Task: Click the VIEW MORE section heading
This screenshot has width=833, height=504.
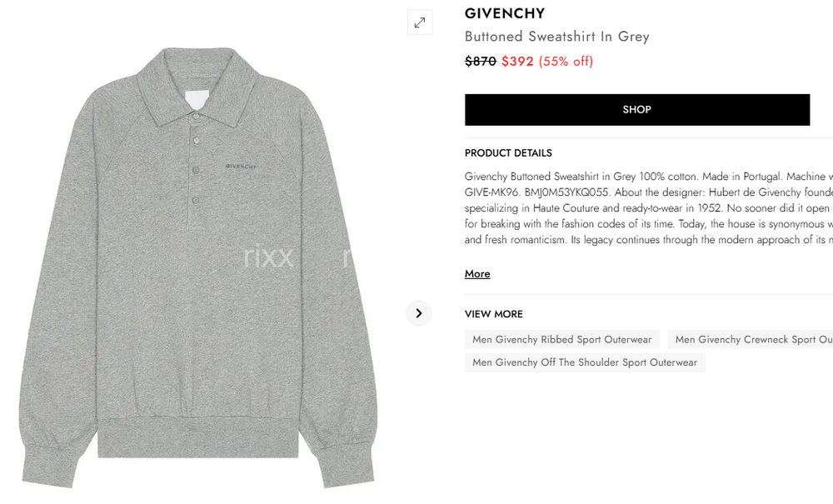Action: click(x=493, y=314)
